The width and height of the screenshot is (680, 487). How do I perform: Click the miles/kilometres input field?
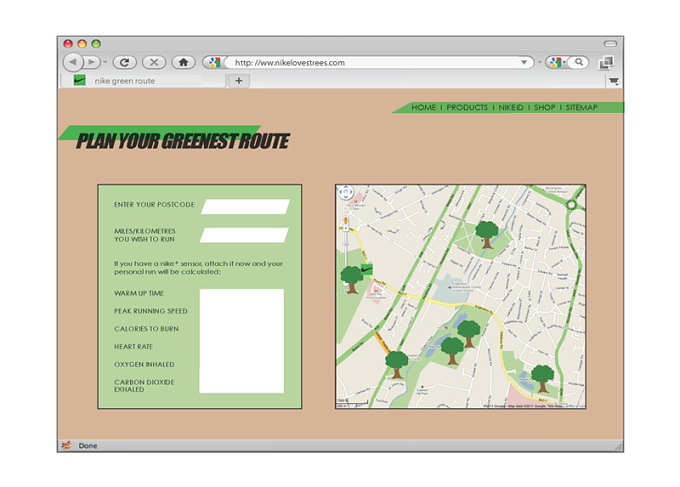pos(244,235)
